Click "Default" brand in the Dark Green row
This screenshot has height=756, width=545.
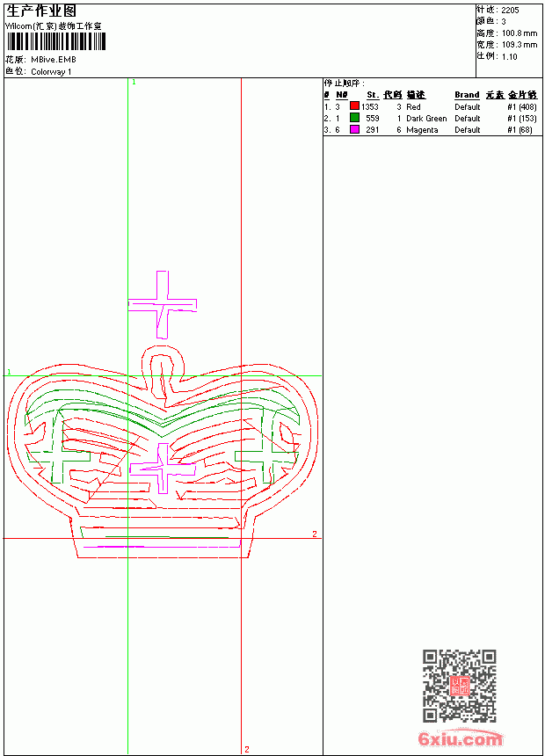click(468, 119)
